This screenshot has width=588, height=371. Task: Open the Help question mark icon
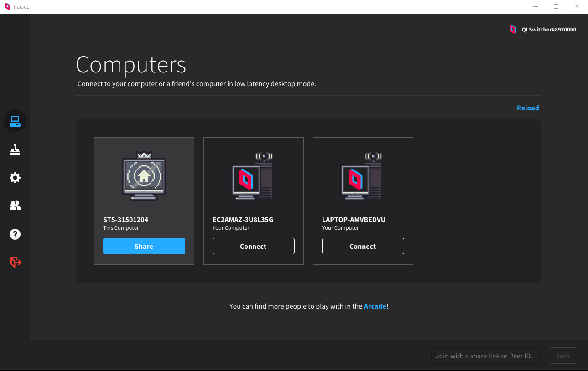(x=15, y=234)
